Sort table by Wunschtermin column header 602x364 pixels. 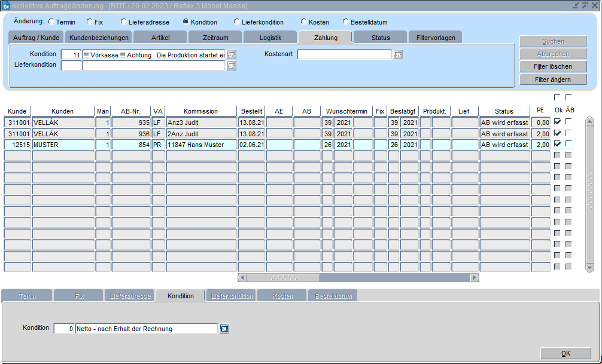(x=346, y=111)
